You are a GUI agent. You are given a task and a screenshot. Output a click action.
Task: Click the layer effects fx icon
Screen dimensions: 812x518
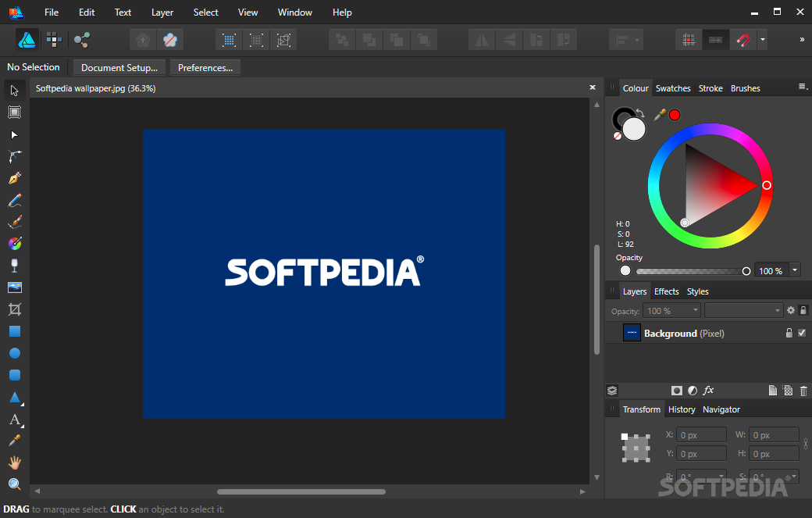coord(708,391)
